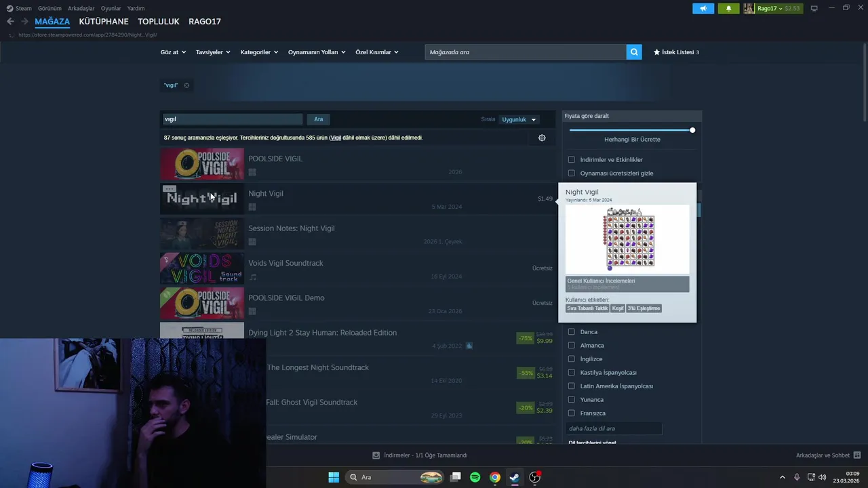This screenshot has width=868, height=488.
Task: Open search preferences gear icon
Action: [x=542, y=138]
